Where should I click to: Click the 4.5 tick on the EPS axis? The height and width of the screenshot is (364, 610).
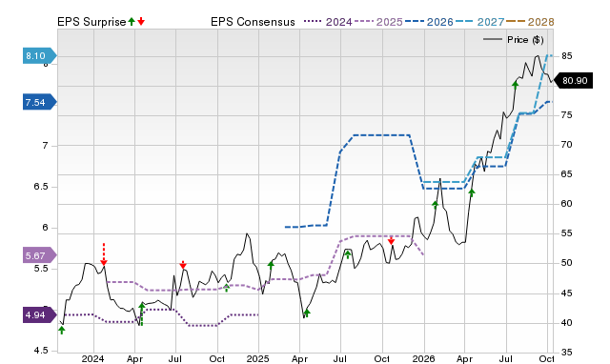tap(41, 351)
